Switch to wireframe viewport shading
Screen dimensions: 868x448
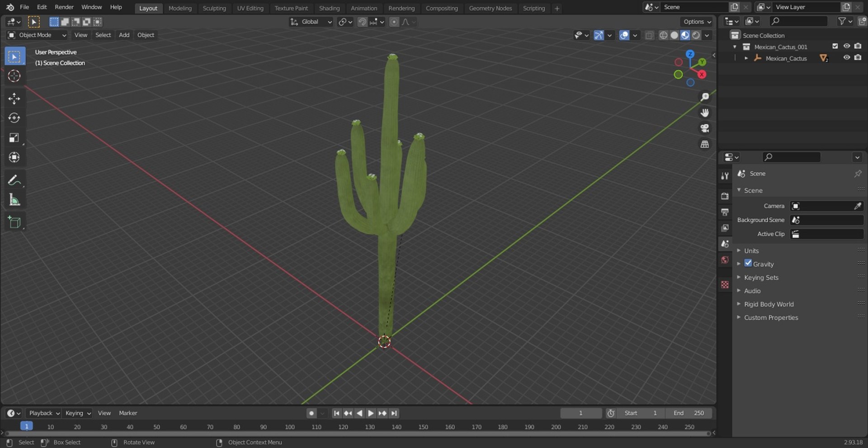click(x=663, y=35)
